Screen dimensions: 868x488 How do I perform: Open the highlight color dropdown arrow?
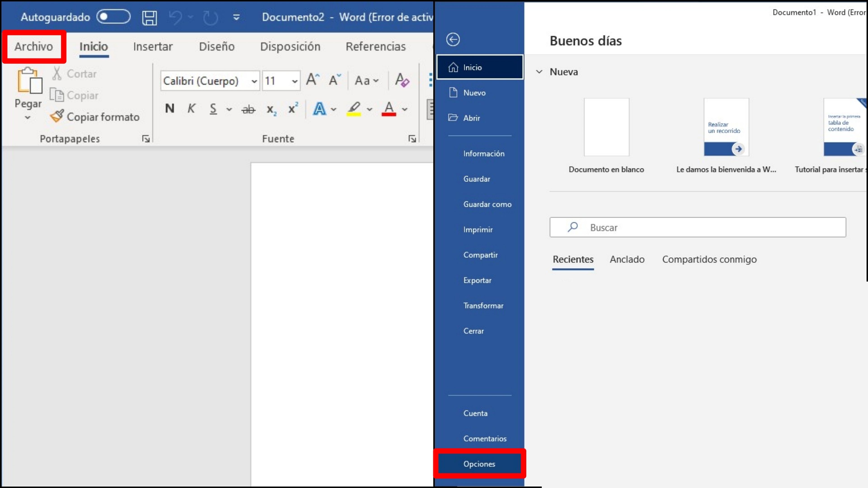tap(370, 109)
